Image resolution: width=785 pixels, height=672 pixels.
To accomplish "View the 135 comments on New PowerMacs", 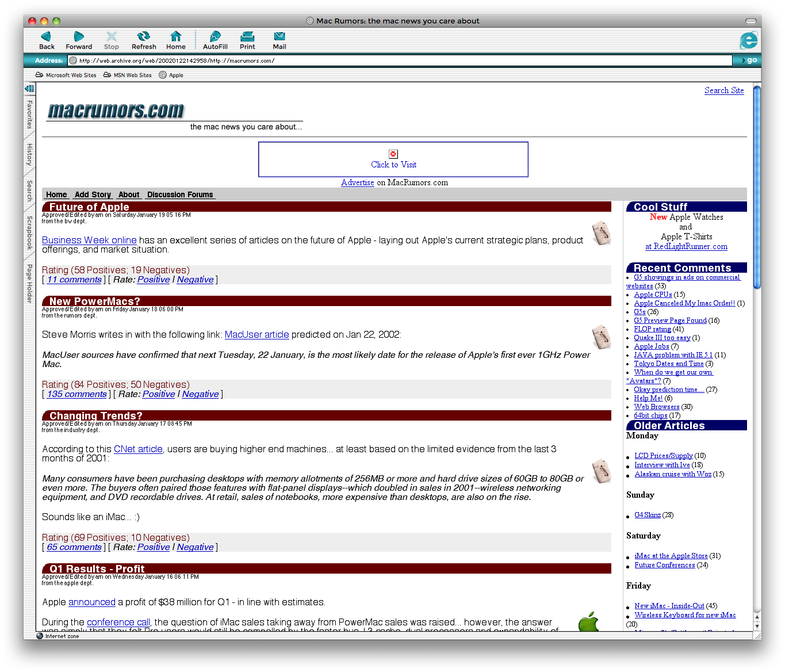I will point(76,394).
